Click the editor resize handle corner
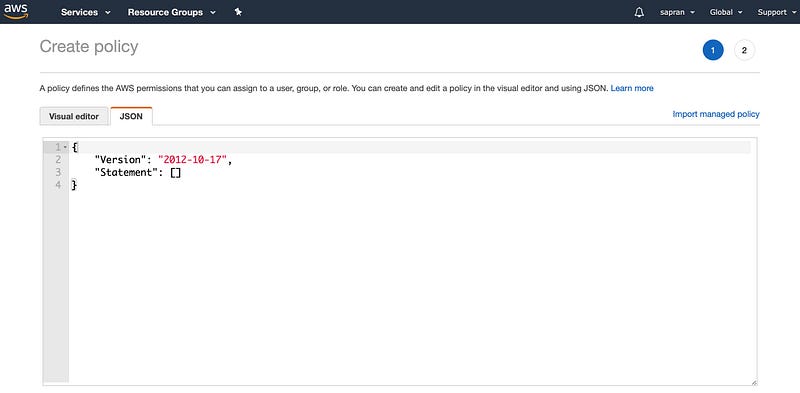The height and width of the screenshot is (393, 800). [754, 383]
